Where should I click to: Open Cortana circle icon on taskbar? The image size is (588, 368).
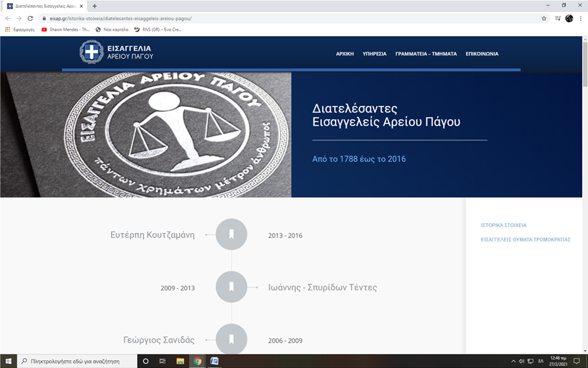point(146,361)
